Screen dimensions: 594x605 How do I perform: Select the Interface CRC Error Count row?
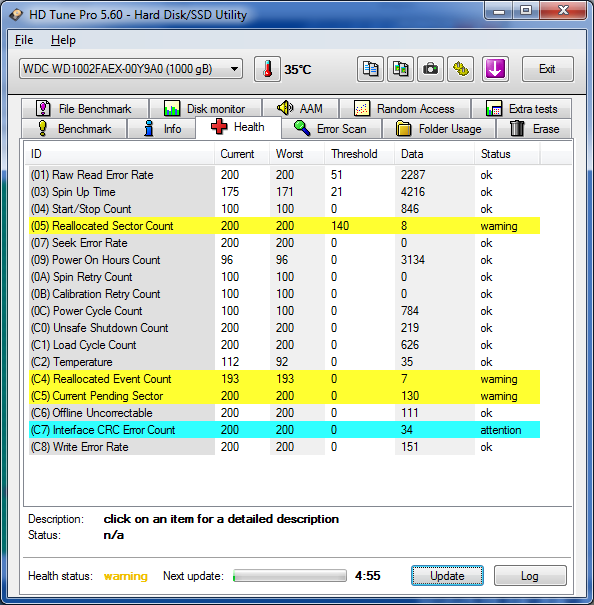[284, 429]
